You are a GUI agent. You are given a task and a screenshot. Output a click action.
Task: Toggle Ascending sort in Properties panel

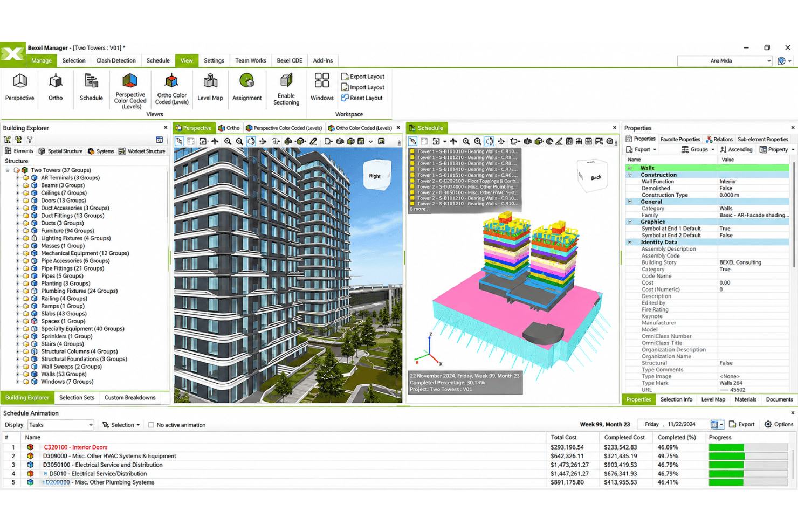click(x=736, y=149)
